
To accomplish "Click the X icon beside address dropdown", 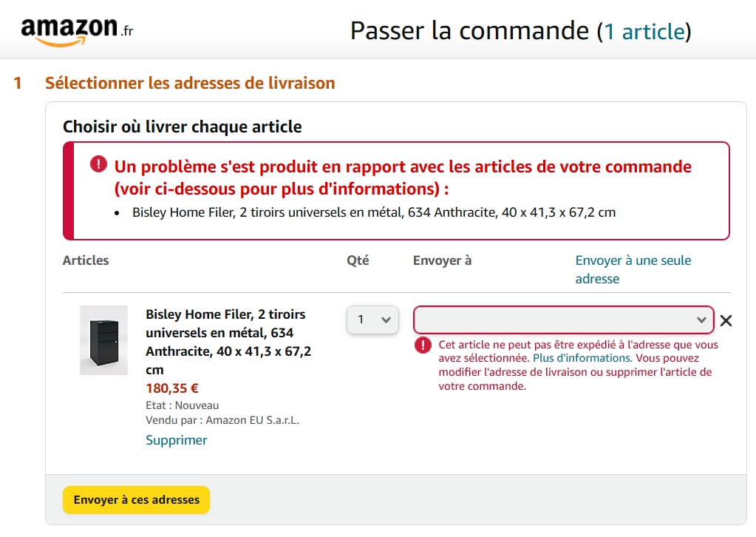I will [x=726, y=320].
